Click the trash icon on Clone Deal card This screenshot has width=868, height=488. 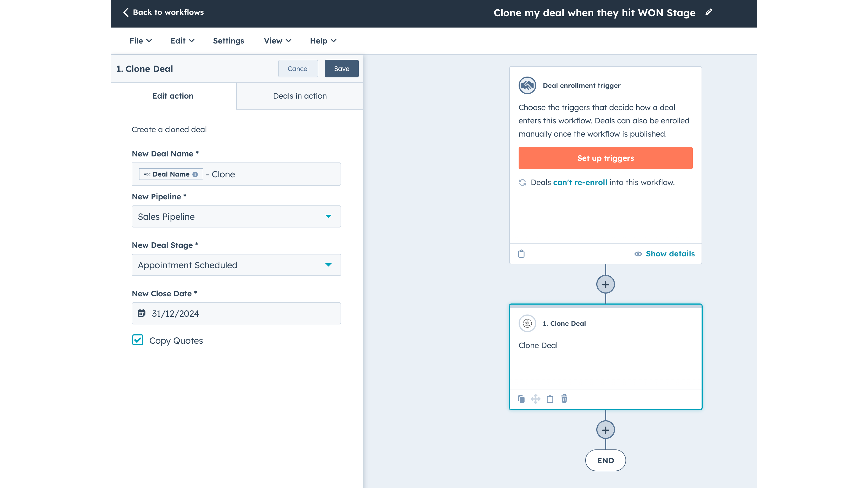(564, 399)
